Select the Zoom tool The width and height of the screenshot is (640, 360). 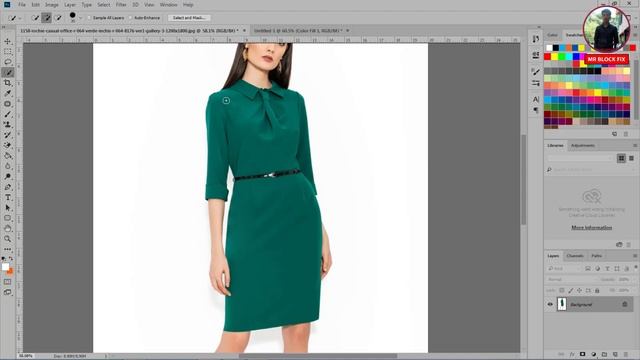(8, 239)
